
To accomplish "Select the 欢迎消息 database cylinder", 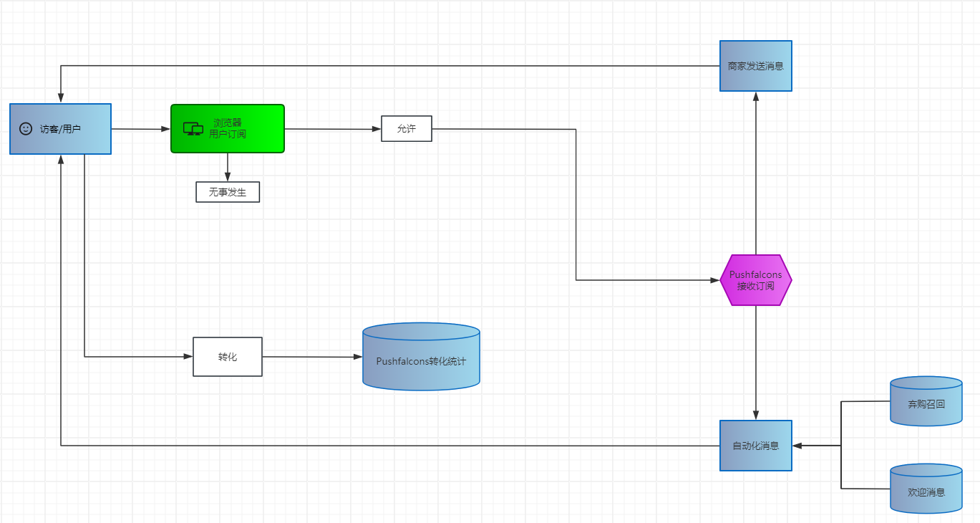I will click(x=926, y=489).
